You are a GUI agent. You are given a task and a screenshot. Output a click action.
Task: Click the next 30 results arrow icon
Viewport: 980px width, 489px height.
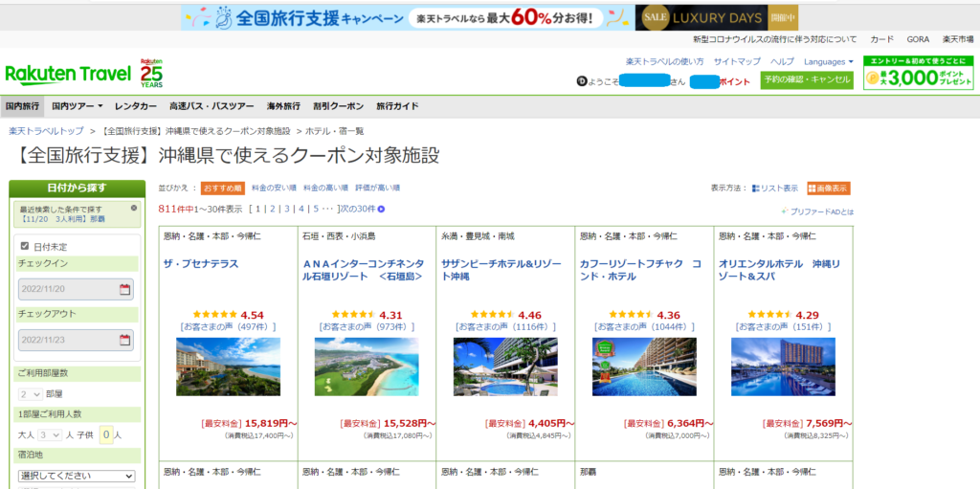coord(381,209)
